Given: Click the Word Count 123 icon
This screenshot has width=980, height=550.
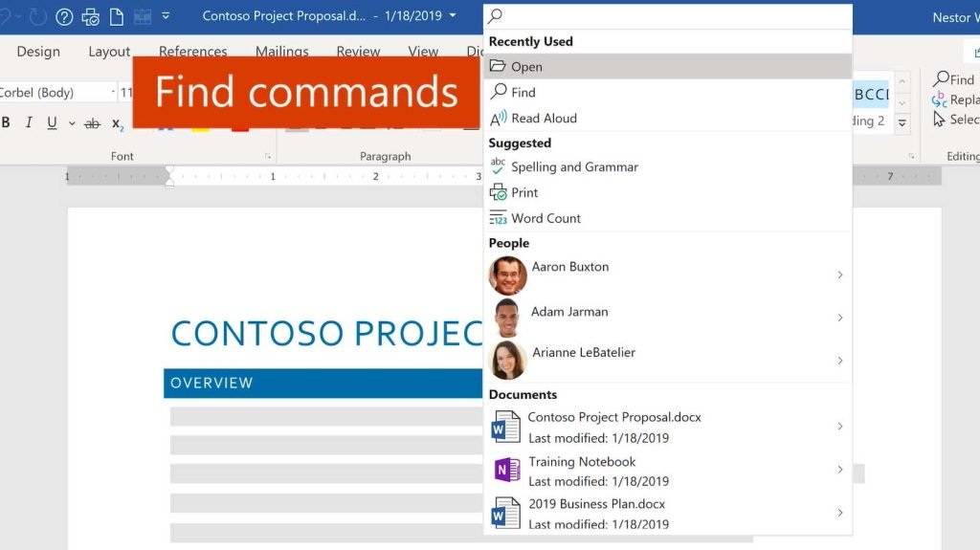Looking at the screenshot, I should pyautogui.click(x=498, y=218).
